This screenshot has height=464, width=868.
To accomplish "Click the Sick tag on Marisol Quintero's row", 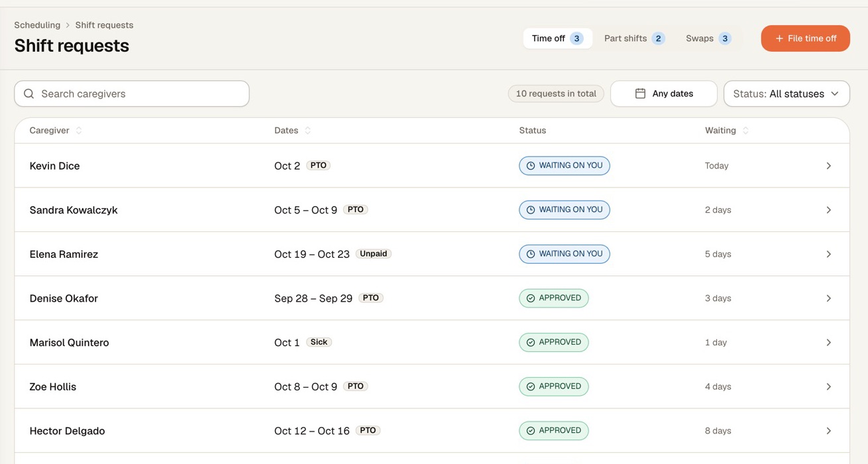I will 319,342.
